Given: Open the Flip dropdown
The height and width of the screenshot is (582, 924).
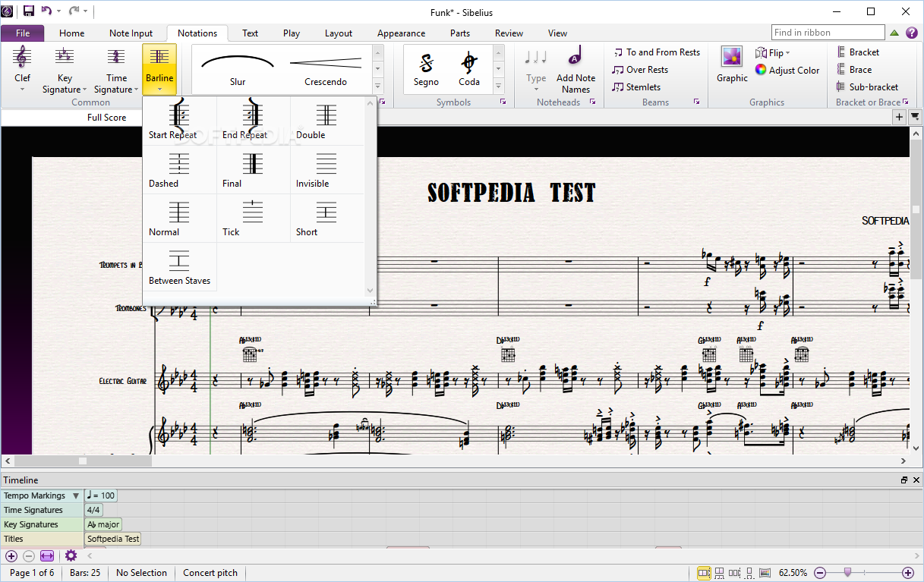Looking at the screenshot, I should [772, 53].
